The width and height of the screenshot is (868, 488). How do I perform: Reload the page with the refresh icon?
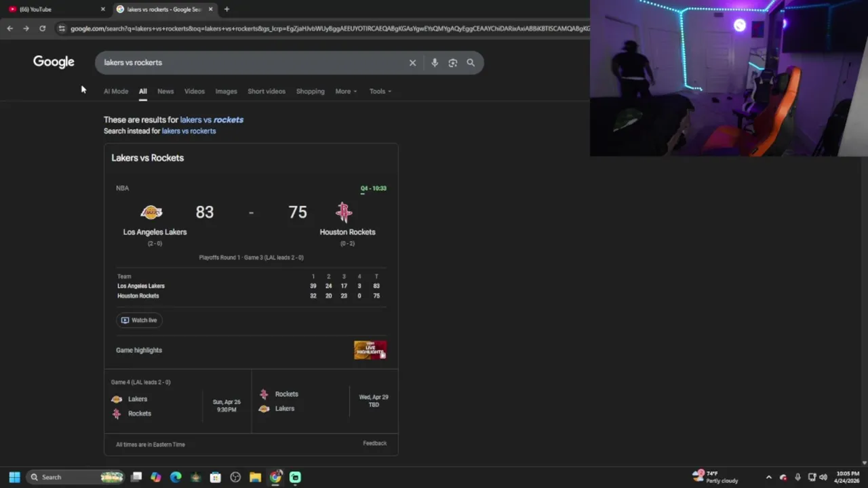coord(42,28)
